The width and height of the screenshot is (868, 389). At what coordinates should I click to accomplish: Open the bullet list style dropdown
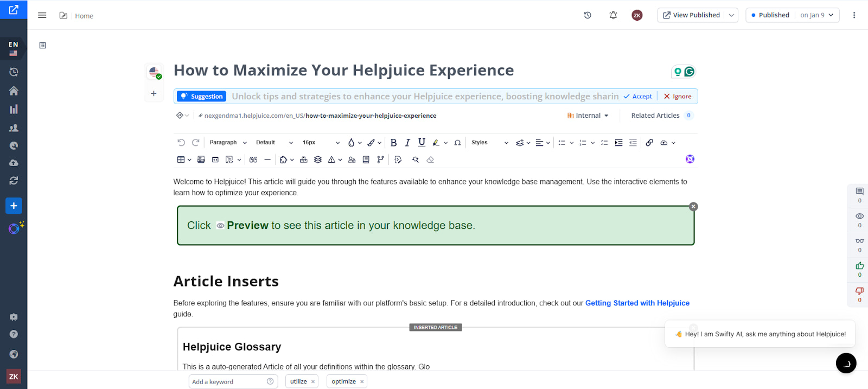pos(571,143)
